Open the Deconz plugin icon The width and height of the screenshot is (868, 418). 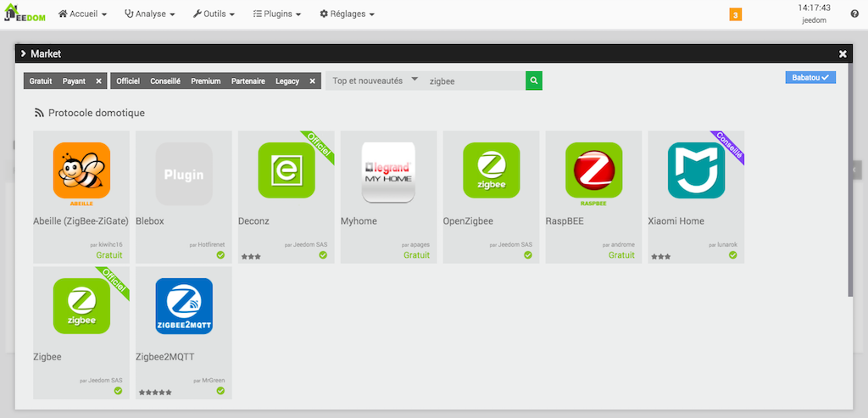coord(287,170)
